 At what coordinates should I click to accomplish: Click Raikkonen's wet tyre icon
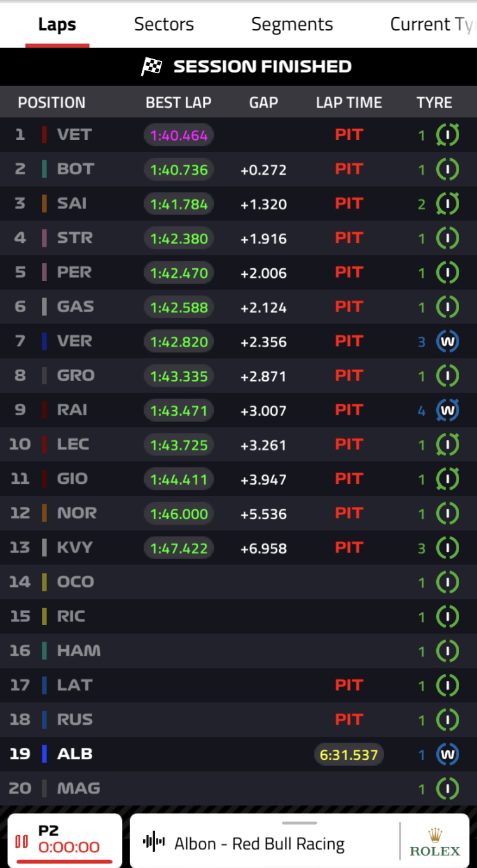[447, 410]
